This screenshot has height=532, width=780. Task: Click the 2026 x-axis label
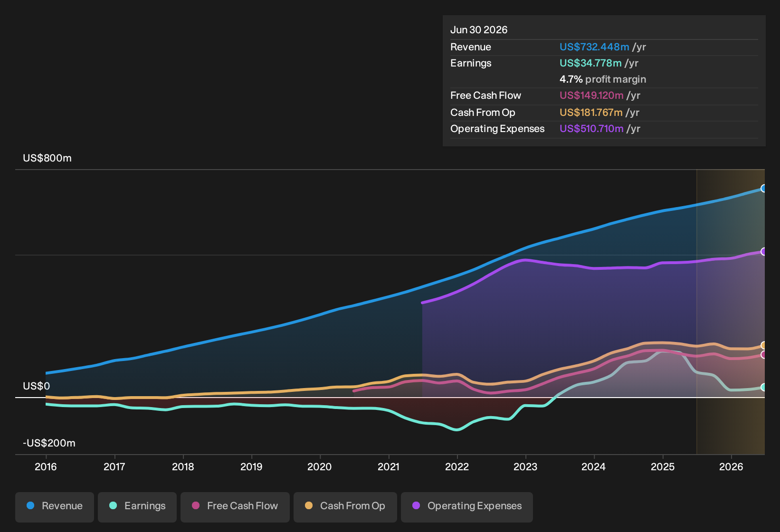coord(731,467)
